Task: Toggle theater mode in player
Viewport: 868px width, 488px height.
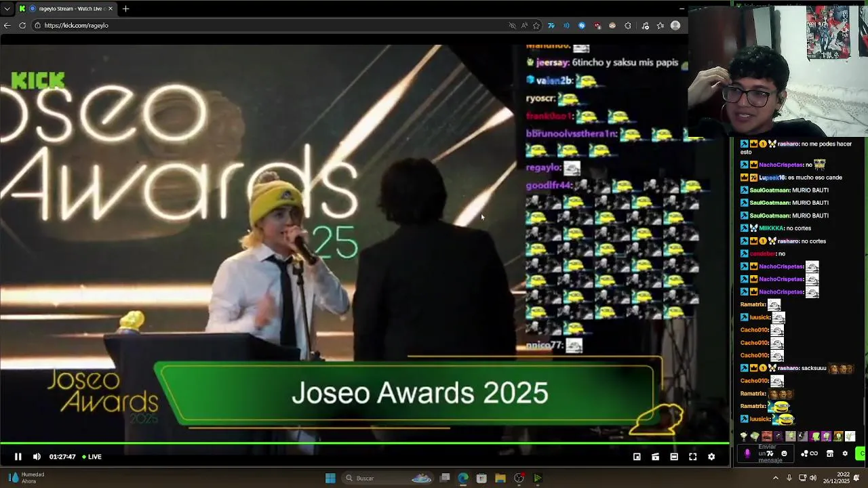Action: (x=674, y=457)
